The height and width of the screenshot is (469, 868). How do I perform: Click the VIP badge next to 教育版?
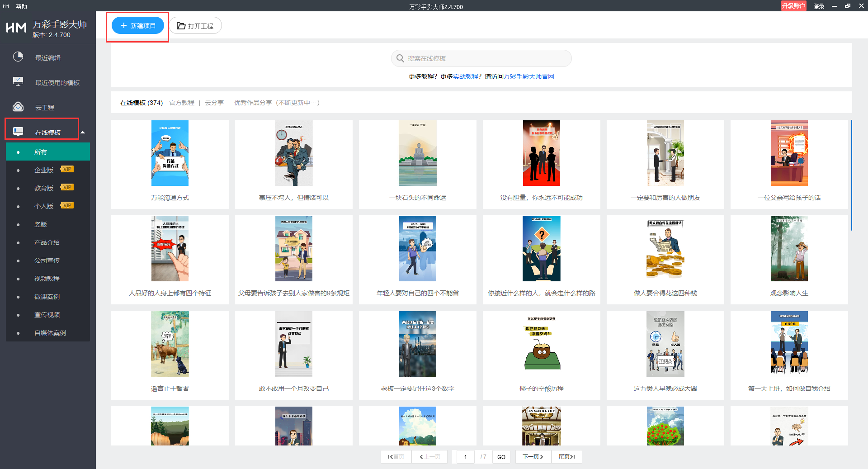click(x=67, y=187)
